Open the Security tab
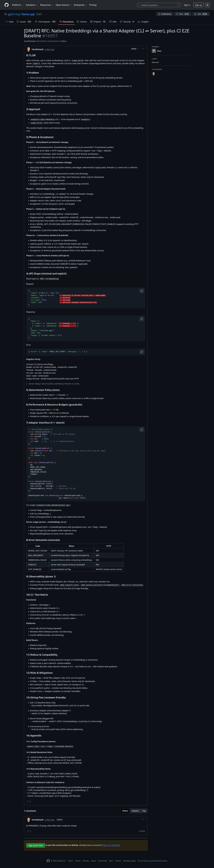Image resolution: width=214 pixels, height=868 pixels. click(127, 22)
